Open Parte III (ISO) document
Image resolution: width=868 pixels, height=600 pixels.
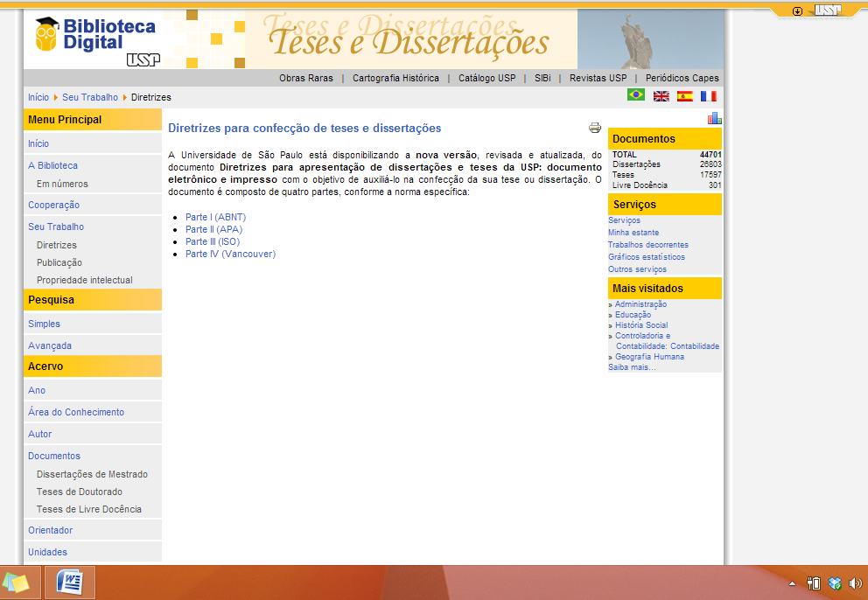[x=213, y=241]
